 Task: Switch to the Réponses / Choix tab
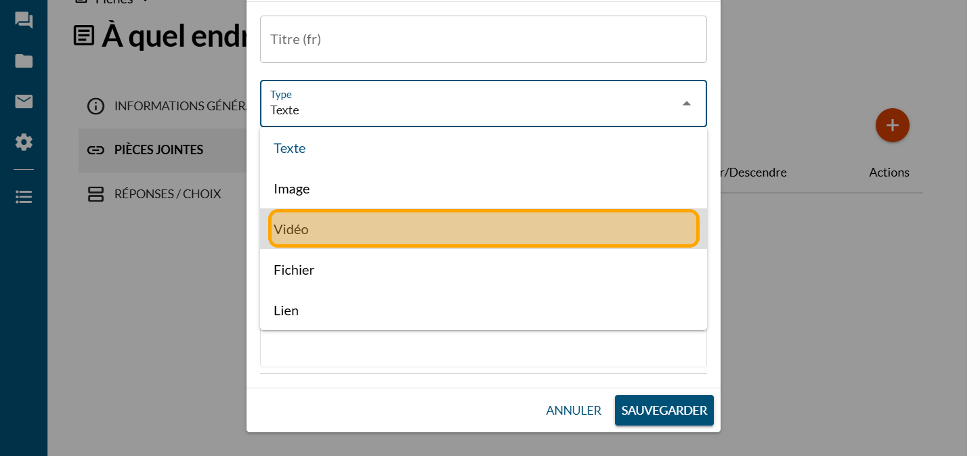pyautogui.click(x=167, y=194)
